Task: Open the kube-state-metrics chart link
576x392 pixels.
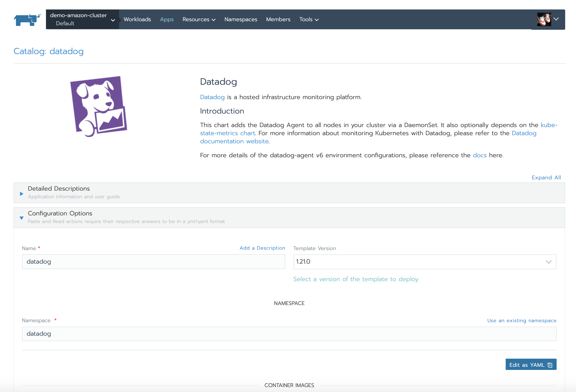Action: pyautogui.click(x=227, y=133)
